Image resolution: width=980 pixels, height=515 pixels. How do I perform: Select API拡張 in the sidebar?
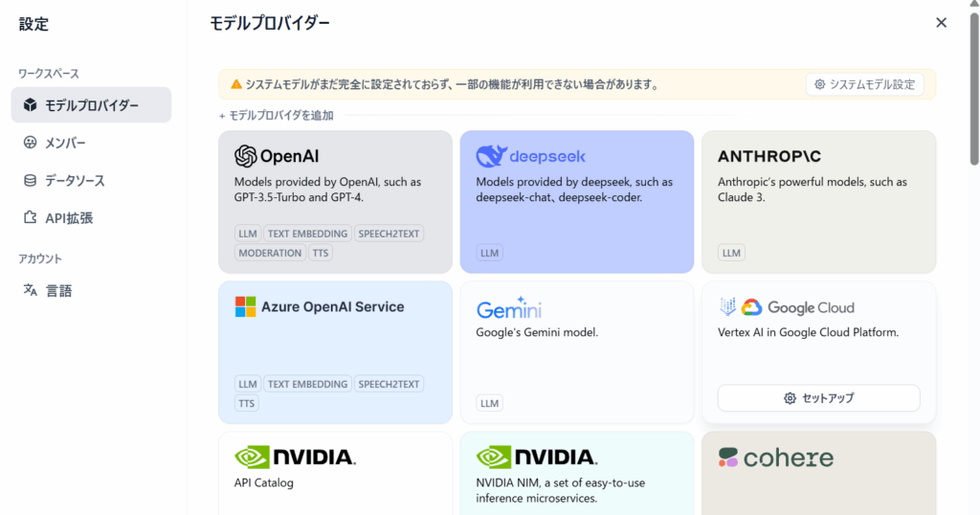click(69, 218)
